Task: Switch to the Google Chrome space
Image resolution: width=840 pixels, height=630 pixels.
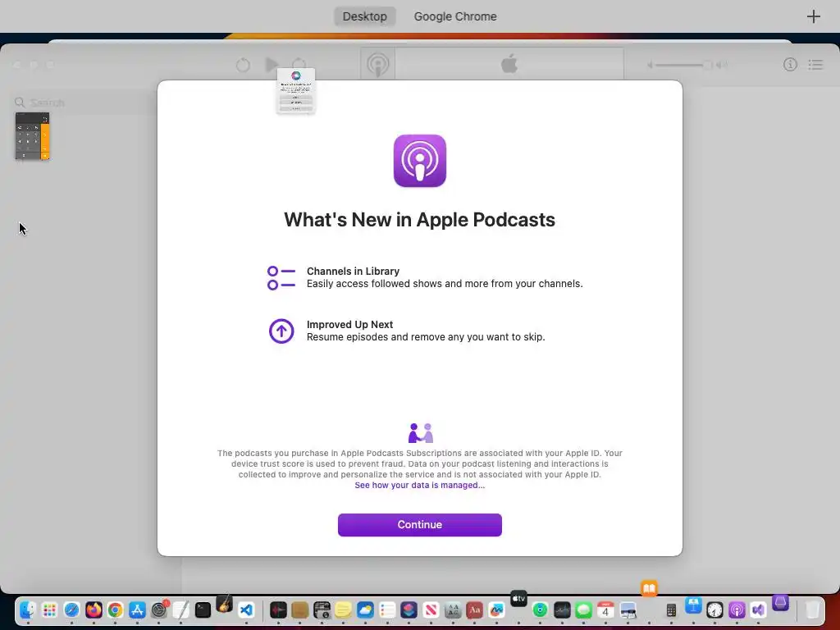Action: 454,16
